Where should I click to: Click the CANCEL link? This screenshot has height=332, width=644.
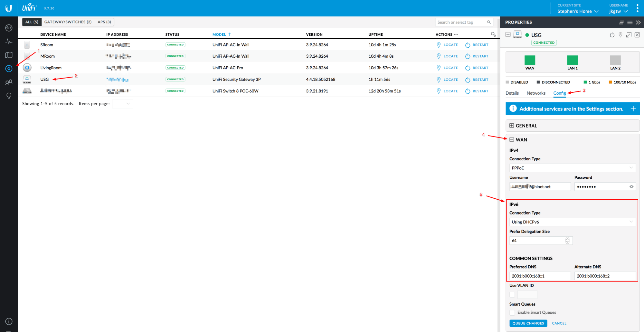[x=559, y=323]
